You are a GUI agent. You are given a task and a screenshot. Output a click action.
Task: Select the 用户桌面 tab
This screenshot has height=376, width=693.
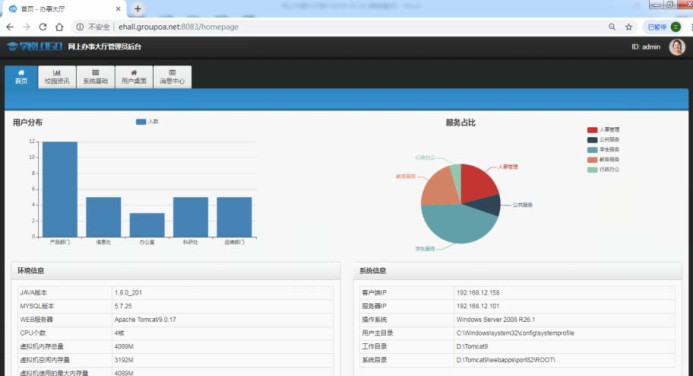click(x=134, y=77)
